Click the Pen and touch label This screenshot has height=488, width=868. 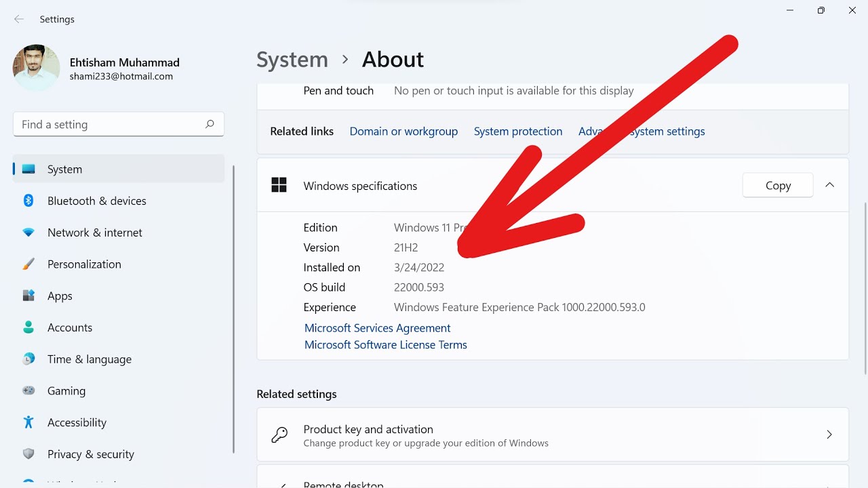338,91
